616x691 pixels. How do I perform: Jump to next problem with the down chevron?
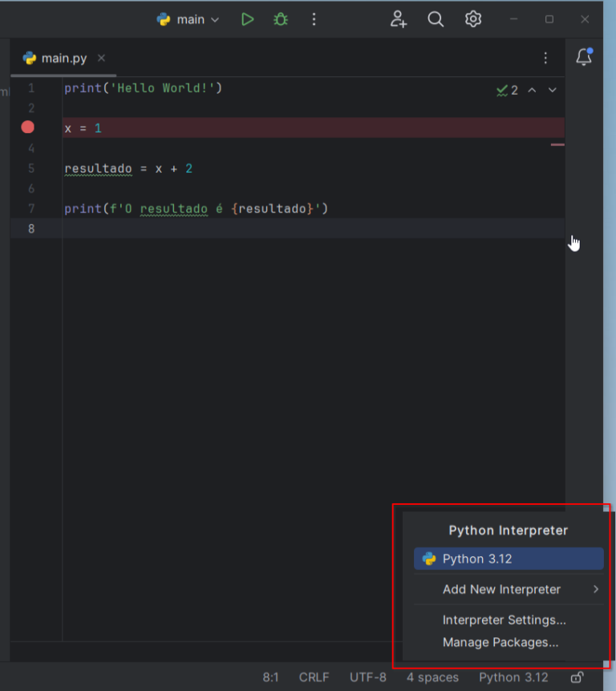click(x=552, y=90)
